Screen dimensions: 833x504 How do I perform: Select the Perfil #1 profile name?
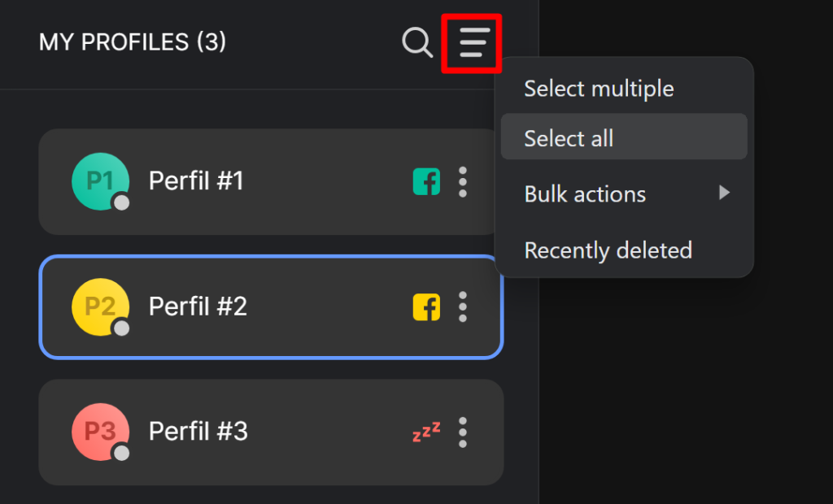point(196,181)
